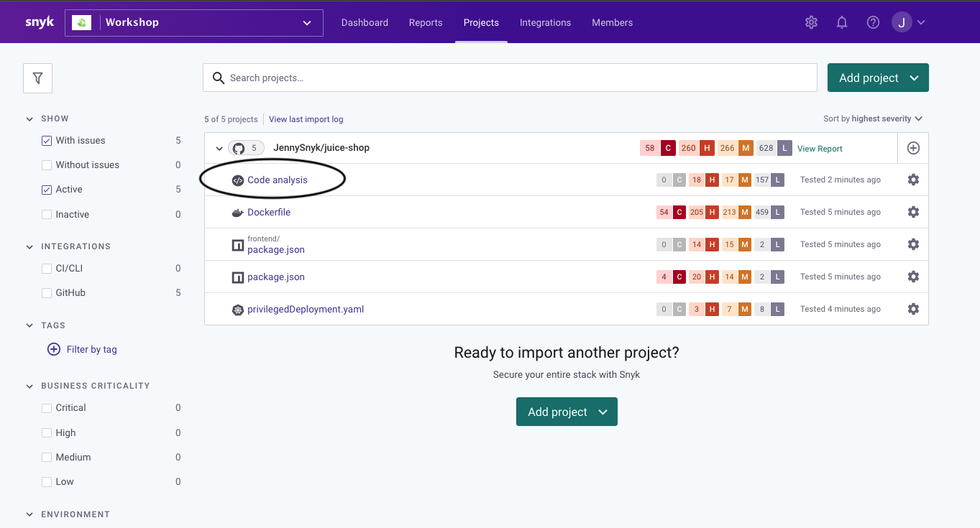
Task: Check the Low business criticality filter
Action: coord(47,482)
